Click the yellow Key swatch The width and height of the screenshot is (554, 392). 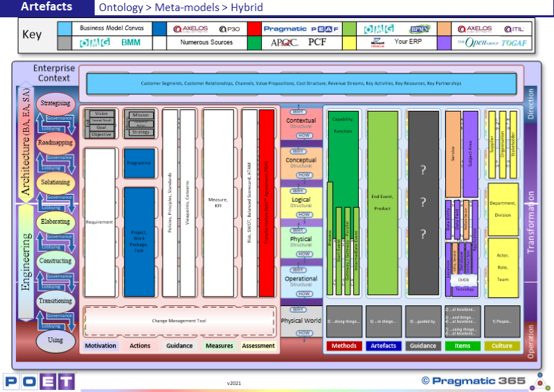[x=349, y=42]
